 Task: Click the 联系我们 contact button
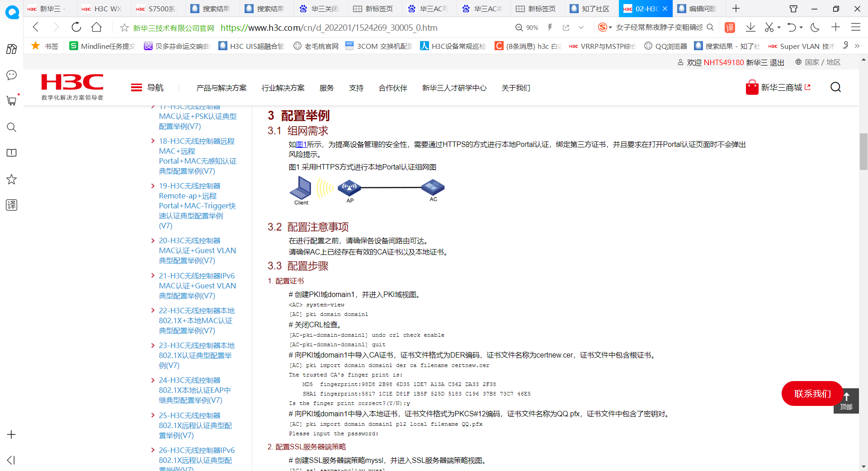(812, 394)
